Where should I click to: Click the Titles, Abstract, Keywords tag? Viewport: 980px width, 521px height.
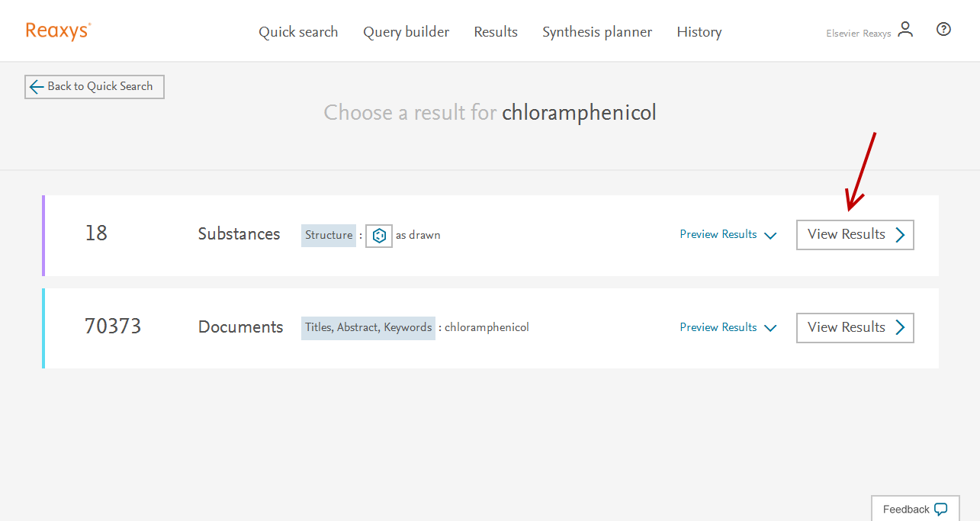click(x=368, y=328)
